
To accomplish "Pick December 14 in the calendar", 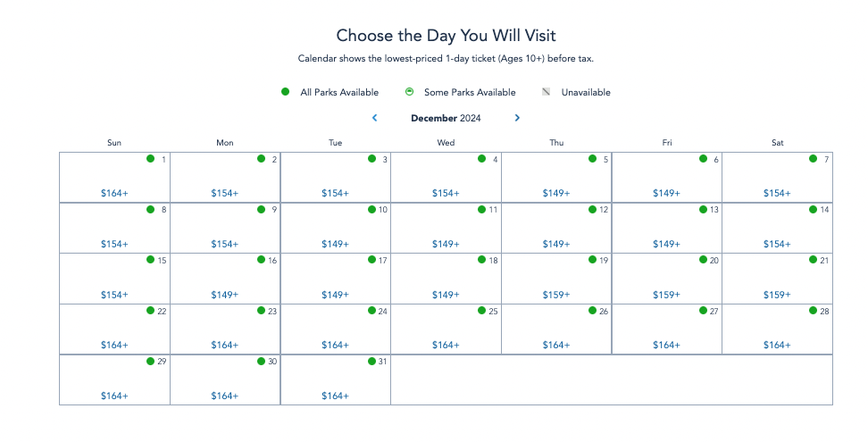I will [777, 228].
